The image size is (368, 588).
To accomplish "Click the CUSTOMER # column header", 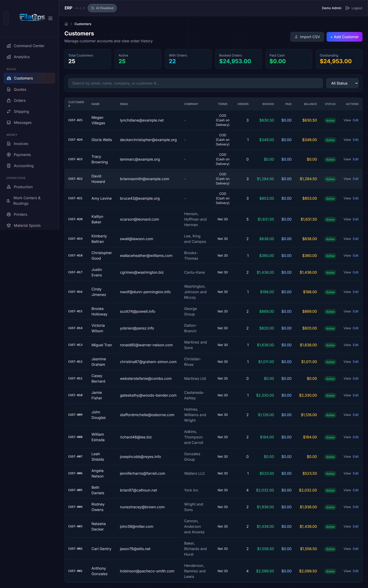I will pos(76,104).
